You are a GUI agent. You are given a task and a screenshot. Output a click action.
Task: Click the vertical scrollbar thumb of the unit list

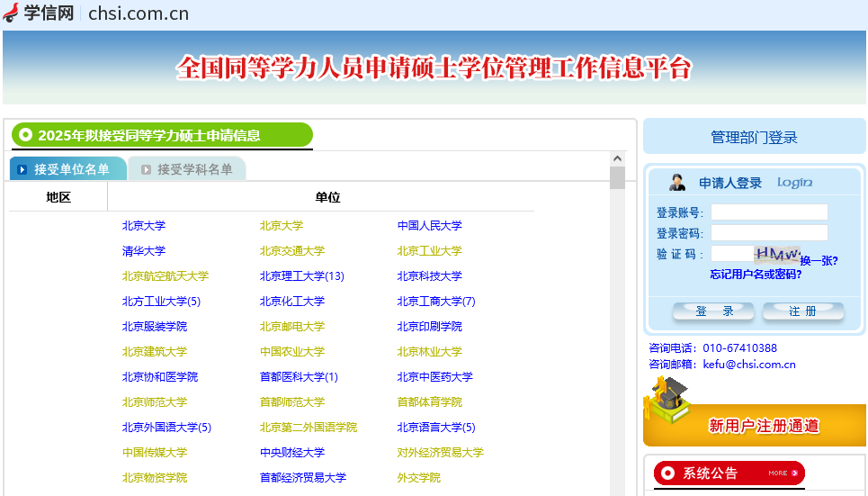click(617, 178)
